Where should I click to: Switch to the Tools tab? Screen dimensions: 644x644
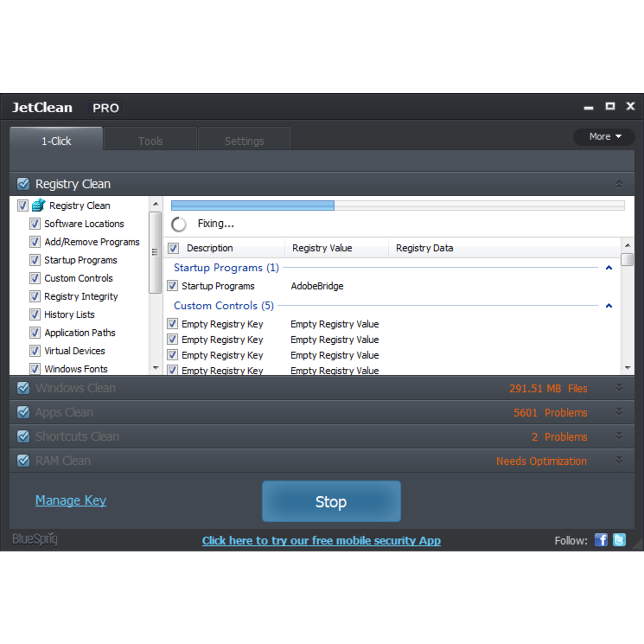150,140
